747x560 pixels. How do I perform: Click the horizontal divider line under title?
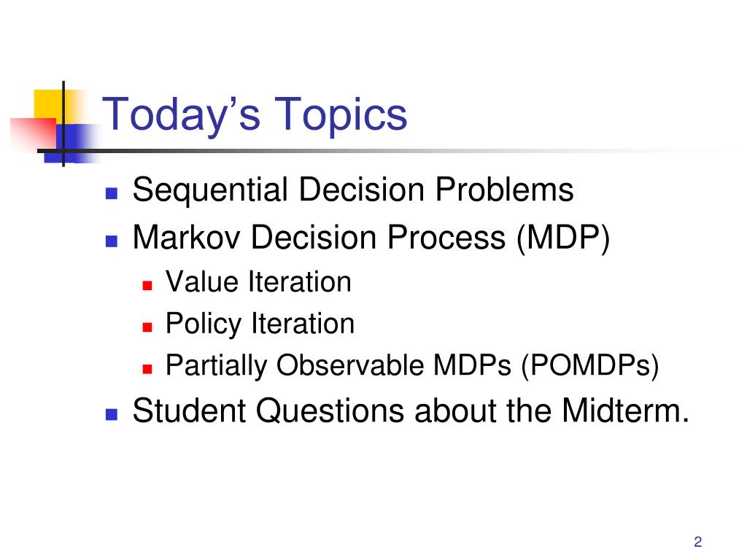pos(381,151)
